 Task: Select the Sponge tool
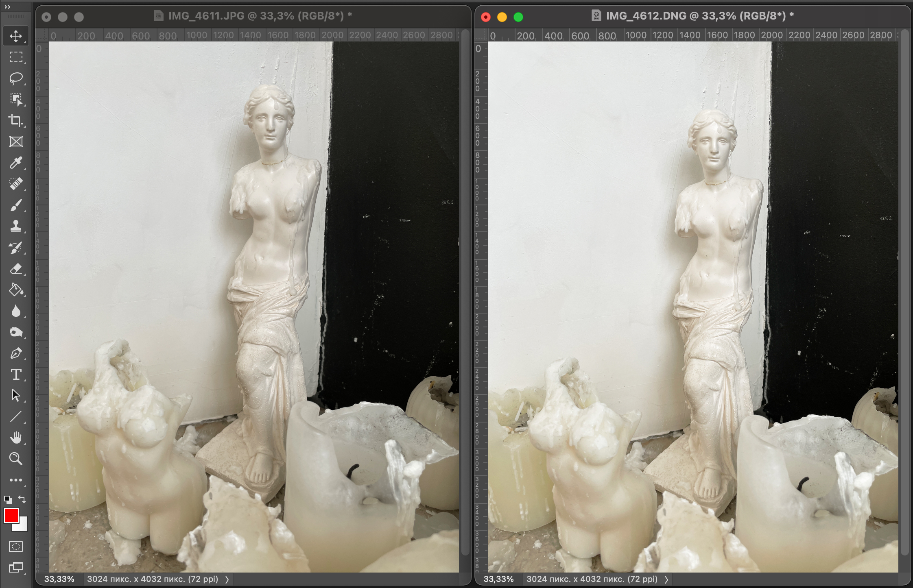[x=16, y=332]
